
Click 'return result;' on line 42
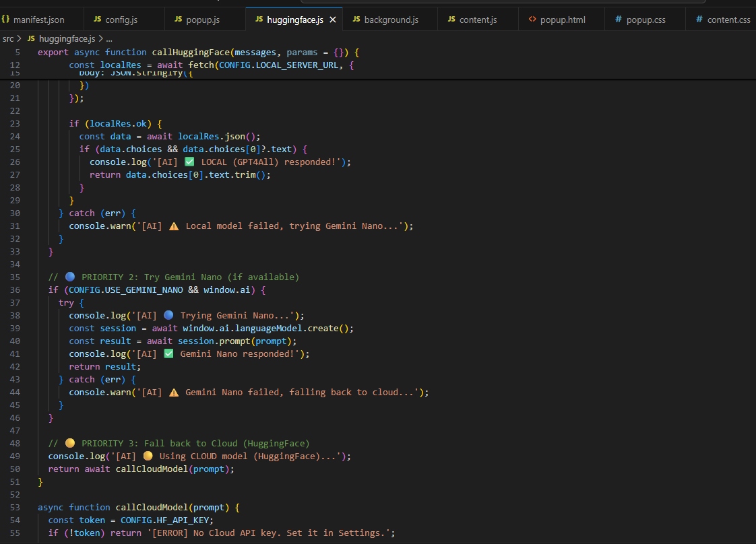tap(105, 367)
